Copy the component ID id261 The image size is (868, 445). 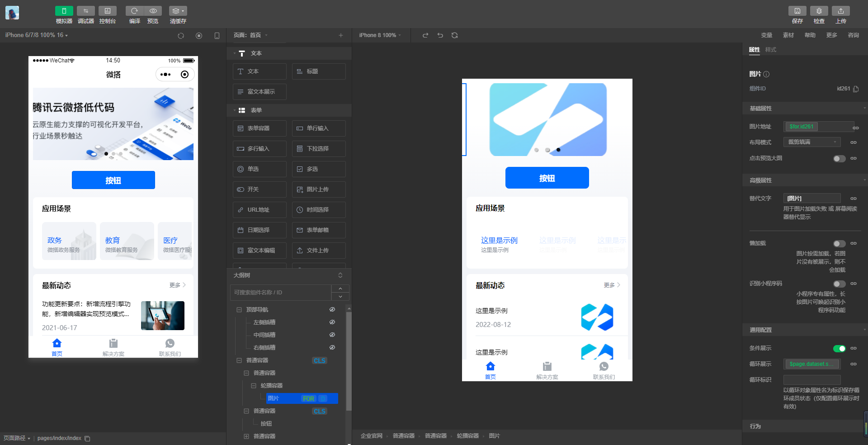[x=856, y=89]
